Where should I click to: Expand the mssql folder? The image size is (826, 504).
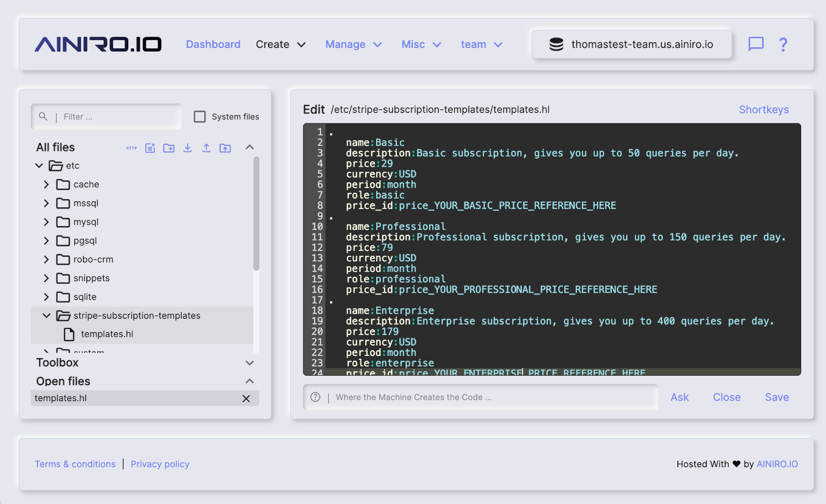46,203
